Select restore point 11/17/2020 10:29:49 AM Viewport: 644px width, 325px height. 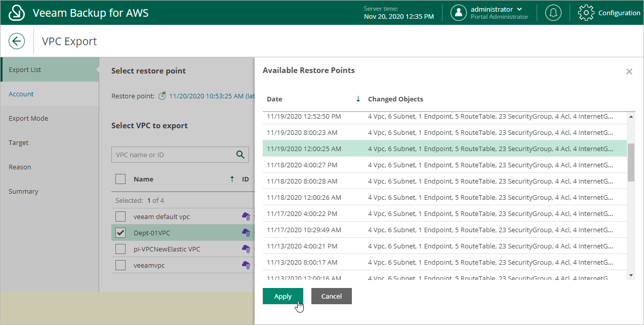[445, 230]
